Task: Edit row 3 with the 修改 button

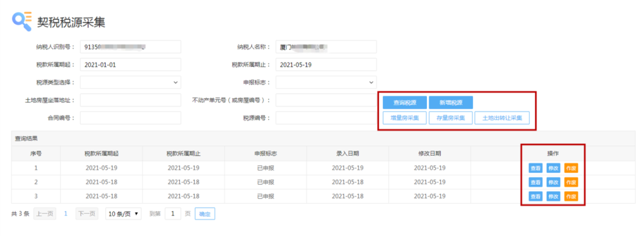Action: click(553, 196)
